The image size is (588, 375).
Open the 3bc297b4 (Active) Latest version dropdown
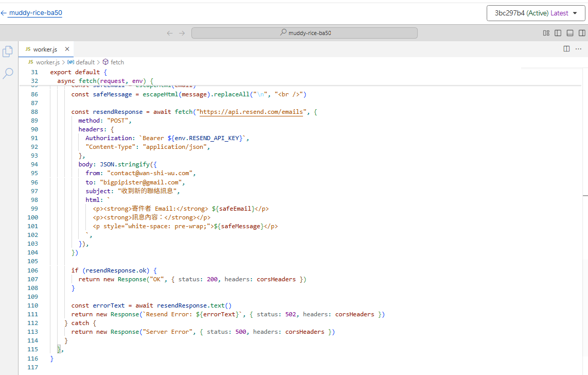coord(535,13)
